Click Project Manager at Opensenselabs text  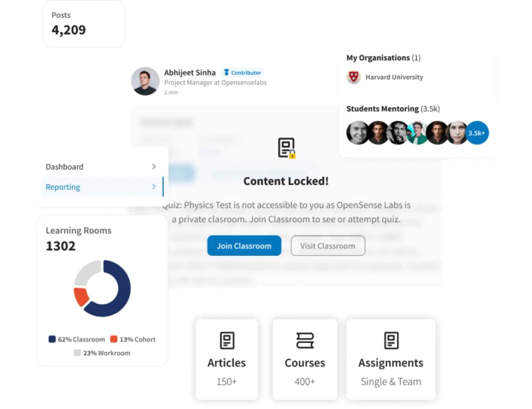tap(215, 82)
